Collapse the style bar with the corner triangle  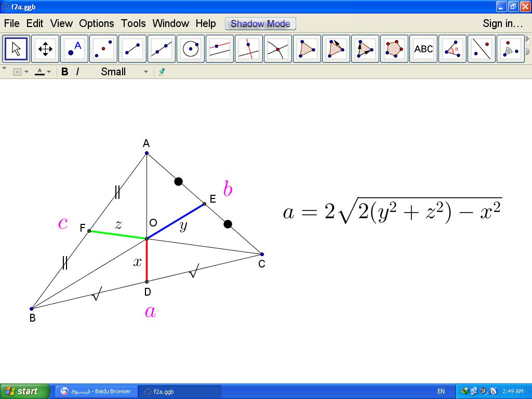pyautogui.click(x=4, y=68)
